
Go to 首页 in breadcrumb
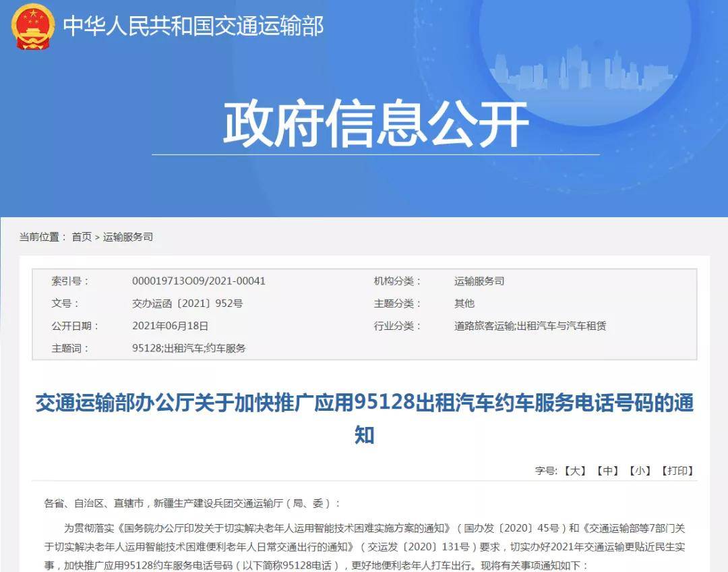point(82,237)
